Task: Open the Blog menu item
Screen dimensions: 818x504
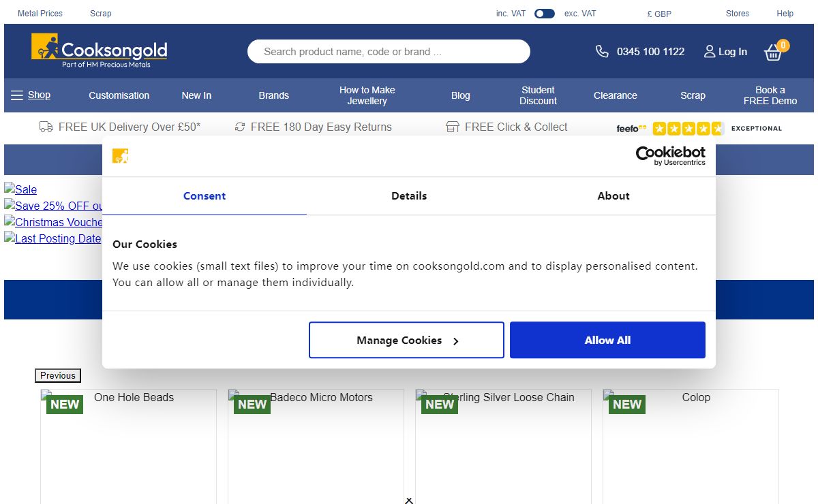Action: pyautogui.click(x=461, y=95)
